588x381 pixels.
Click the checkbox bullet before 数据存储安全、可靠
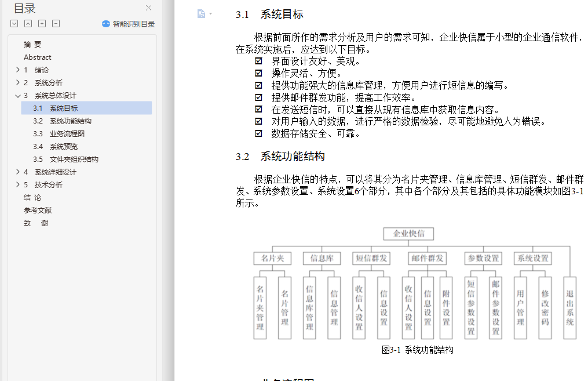click(x=258, y=133)
